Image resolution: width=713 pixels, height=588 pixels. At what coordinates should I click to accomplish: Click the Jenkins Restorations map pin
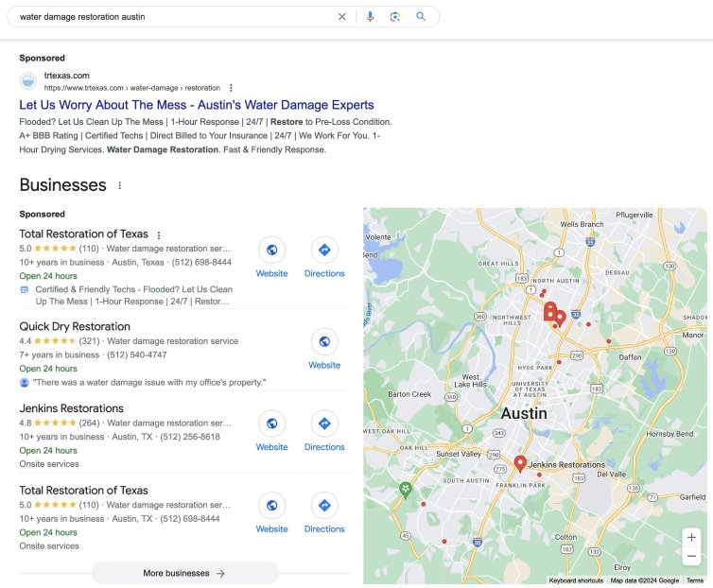point(519,463)
